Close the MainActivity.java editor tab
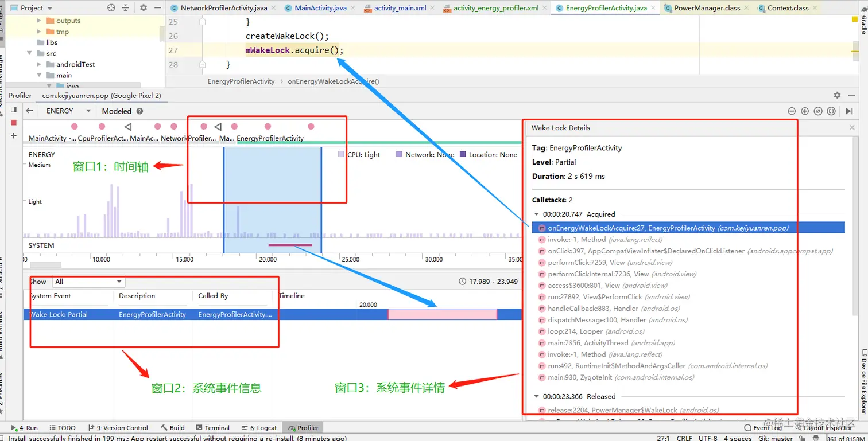 tap(353, 8)
